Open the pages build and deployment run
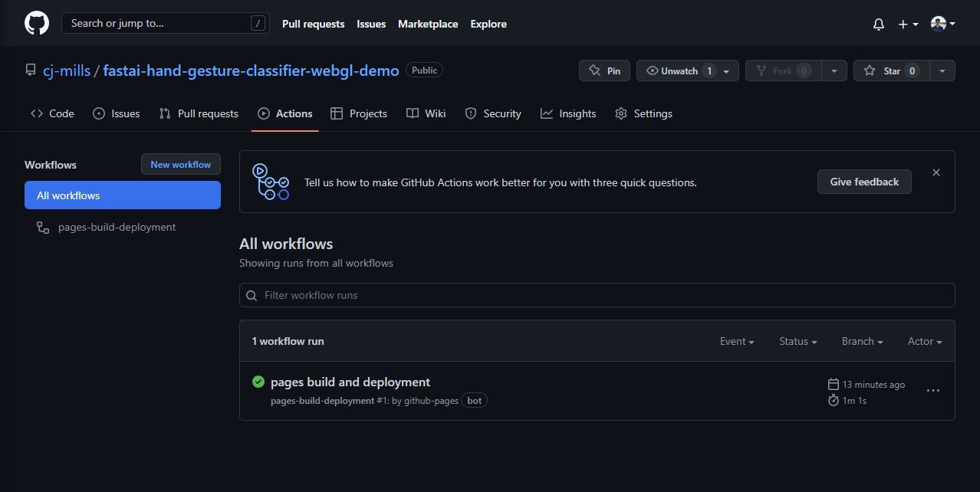 coord(350,382)
